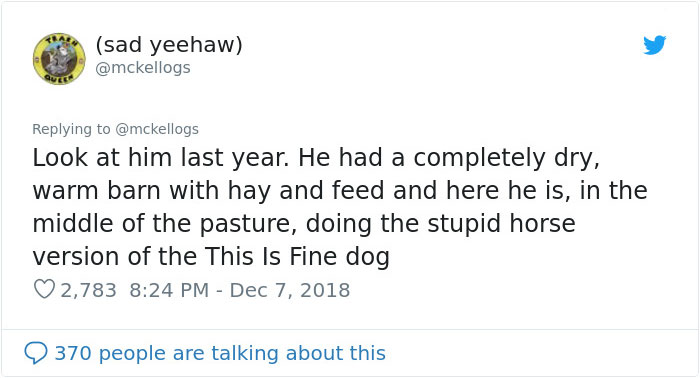
Task: Open 370 people are talking about this
Action: [220, 353]
